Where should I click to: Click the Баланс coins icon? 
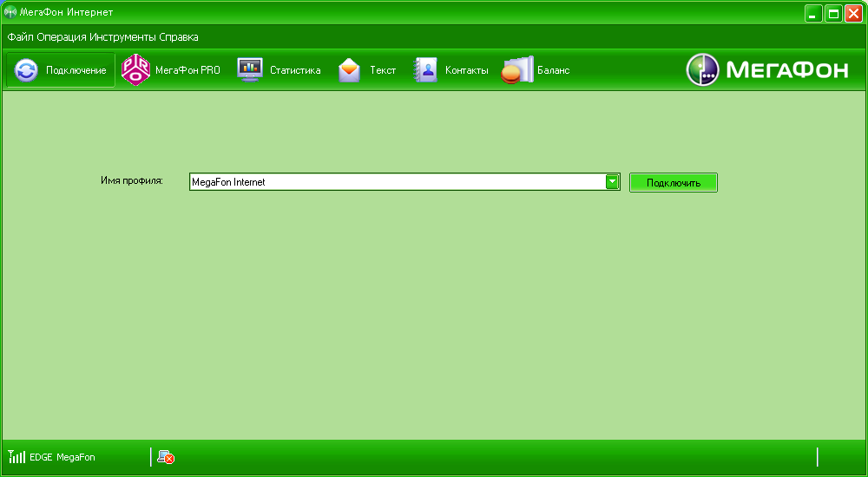click(x=517, y=70)
